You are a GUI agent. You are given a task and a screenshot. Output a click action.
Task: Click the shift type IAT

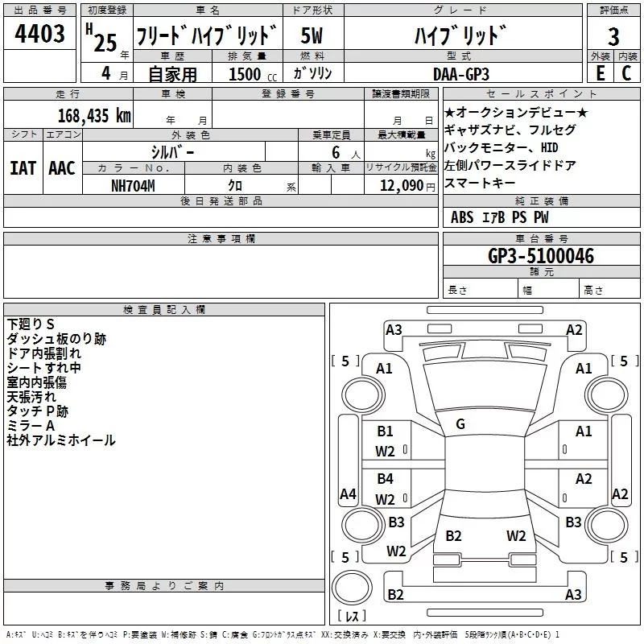coord(23,168)
